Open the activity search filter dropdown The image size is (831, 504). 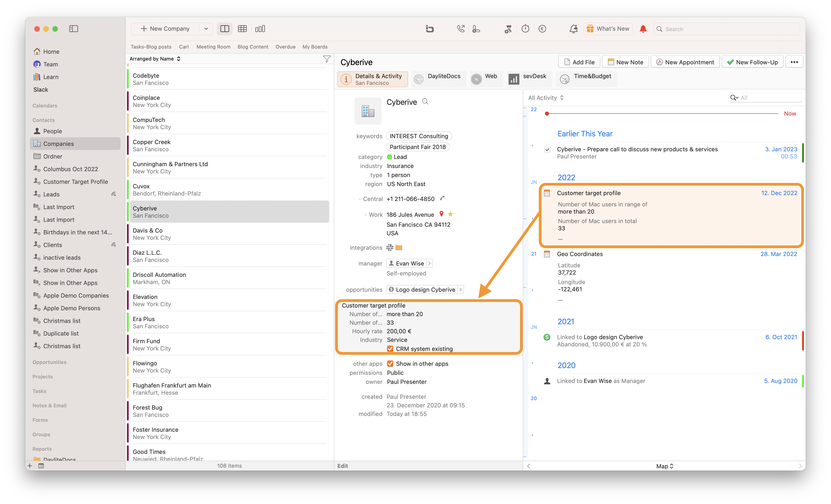coord(734,98)
